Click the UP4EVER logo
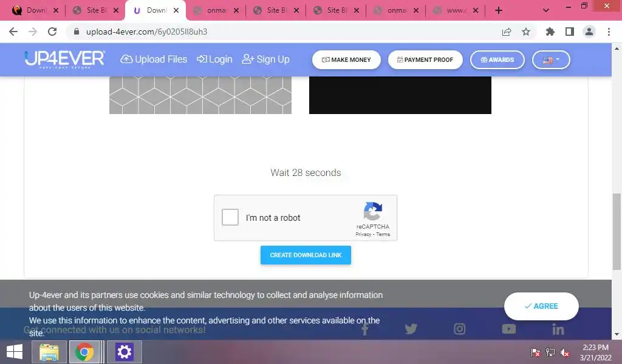The image size is (622, 364). (64, 59)
